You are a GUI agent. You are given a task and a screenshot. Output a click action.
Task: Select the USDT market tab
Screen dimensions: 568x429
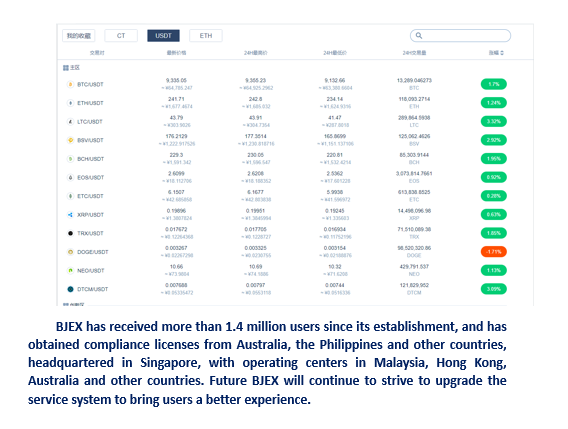tap(163, 36)
